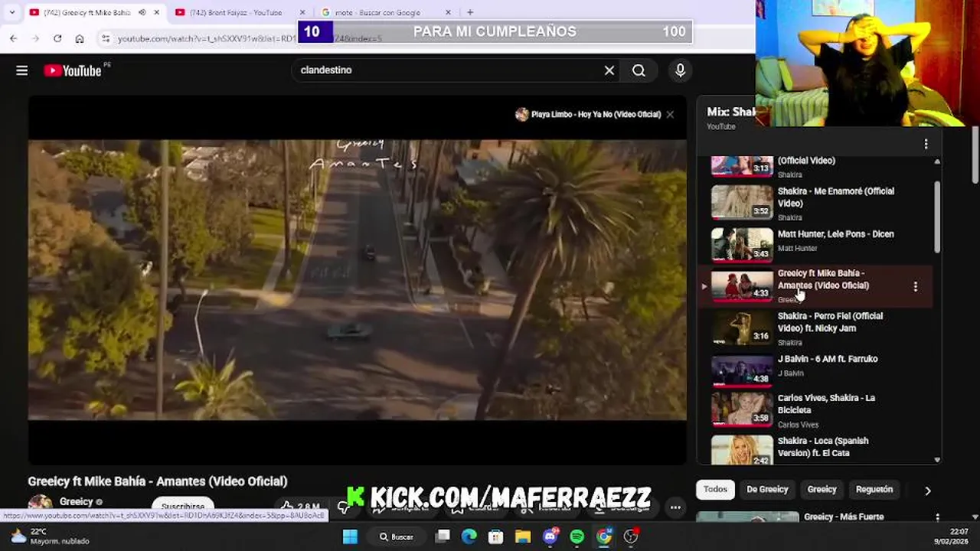Go forward in the browser
Image resolution: width=980 pixels, height=551 pixels.
[x=35, y=38]
